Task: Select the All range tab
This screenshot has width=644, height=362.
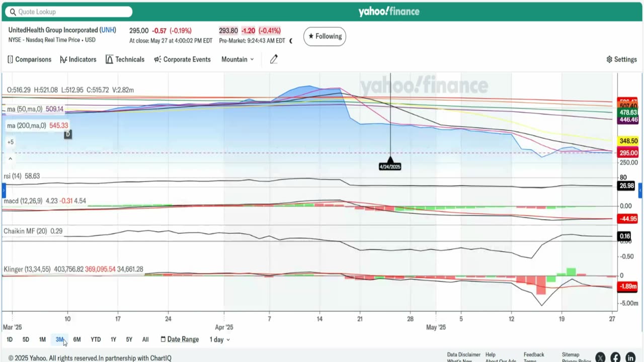Action: click(x=145, y=339)
